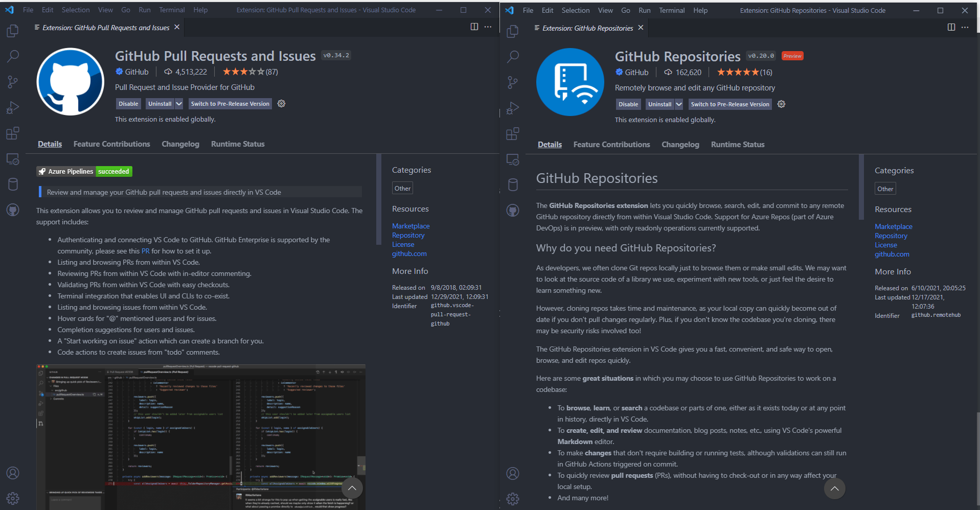Image resolution: width=980 pixels, height=510 pixels.
Task: Follow the PR link in GitHub Enterprise bullet
Action: tap(146, 251)
